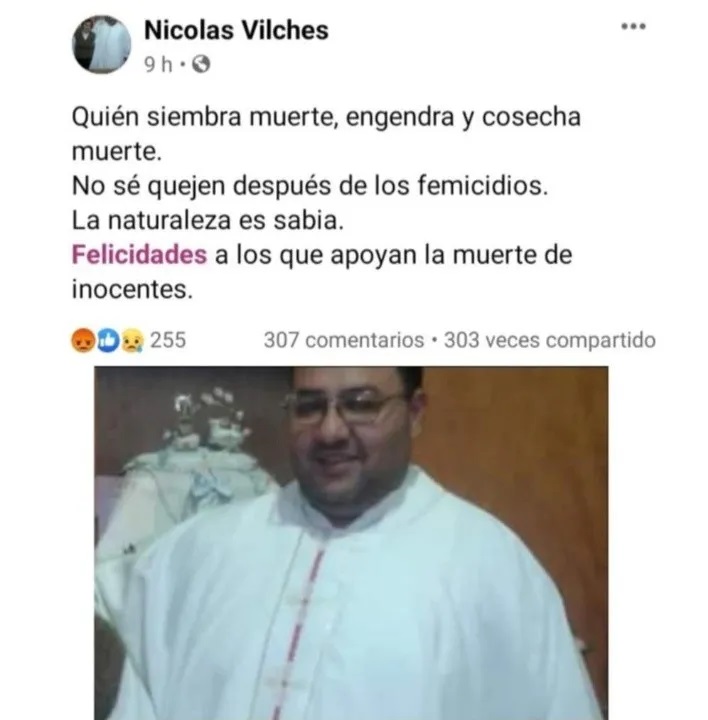Click the 'Quién siembra muerte' first text line
The height and width of the screenshot is (720, 708).
click(x=326, y=117)
